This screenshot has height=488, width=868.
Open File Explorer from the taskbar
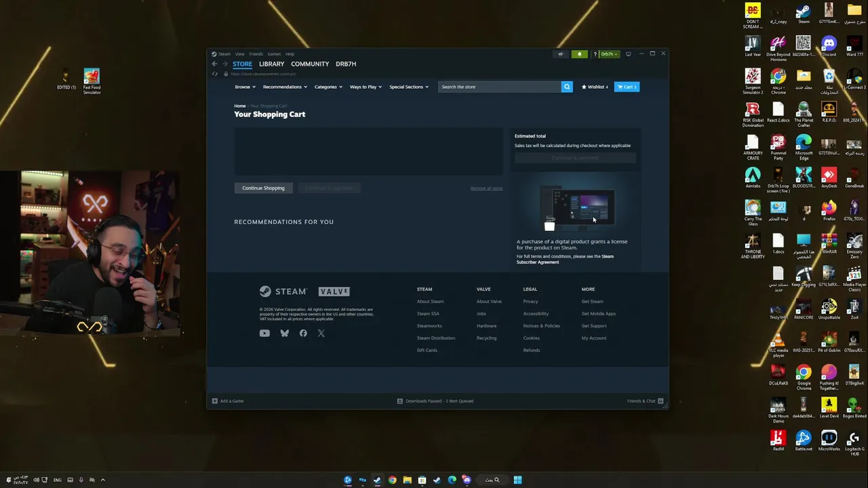point(407,480)
